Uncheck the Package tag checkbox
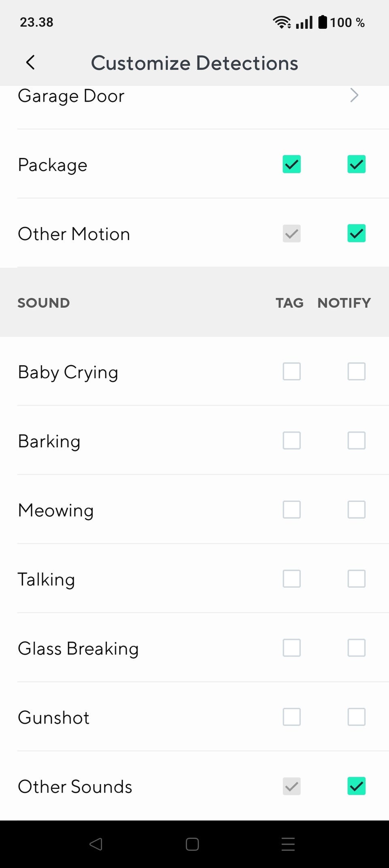The width and height of the screenshot is (389, 868). (292, 164)
